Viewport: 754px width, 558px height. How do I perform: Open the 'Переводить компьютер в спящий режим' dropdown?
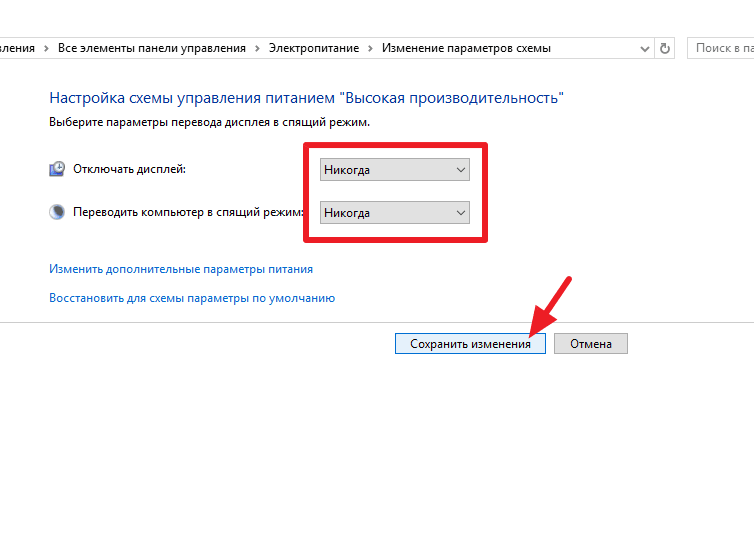395,213
